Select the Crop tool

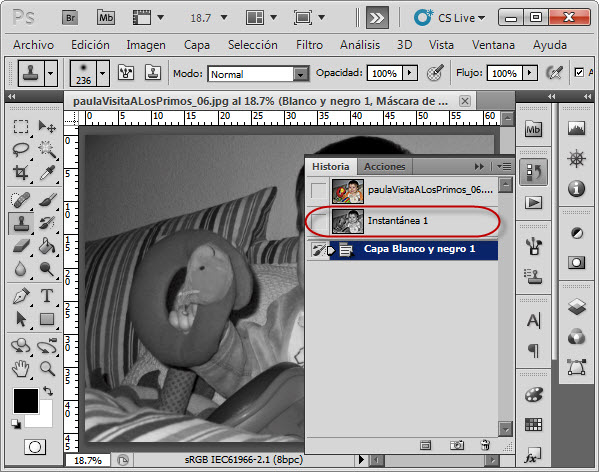tap(21, 173)
